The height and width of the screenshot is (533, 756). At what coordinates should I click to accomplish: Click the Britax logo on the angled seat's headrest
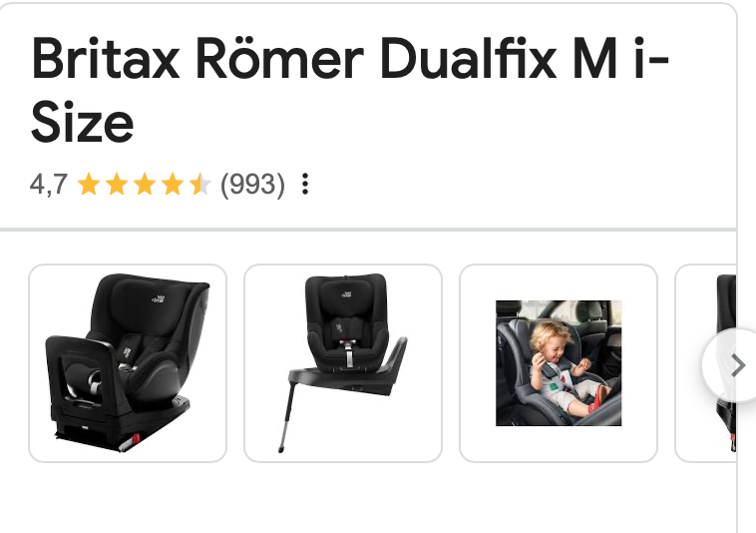[x=159, y=298]
